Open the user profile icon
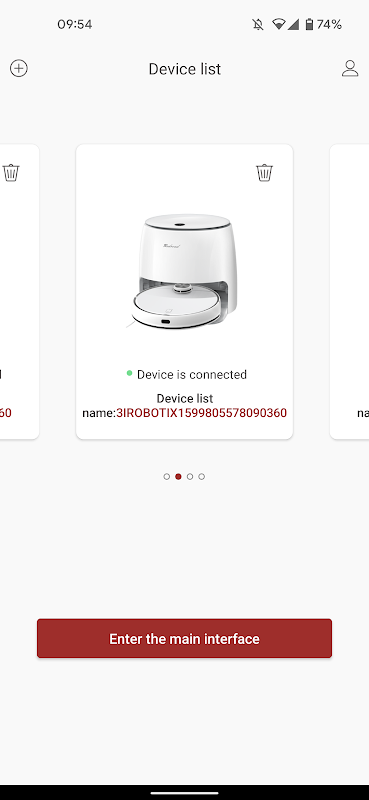 [x=350, y=68]
